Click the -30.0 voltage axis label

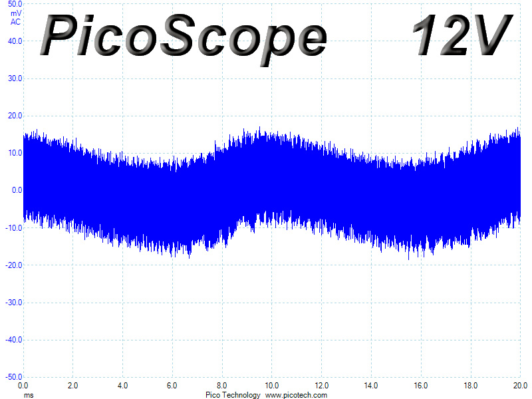[13, 303]
